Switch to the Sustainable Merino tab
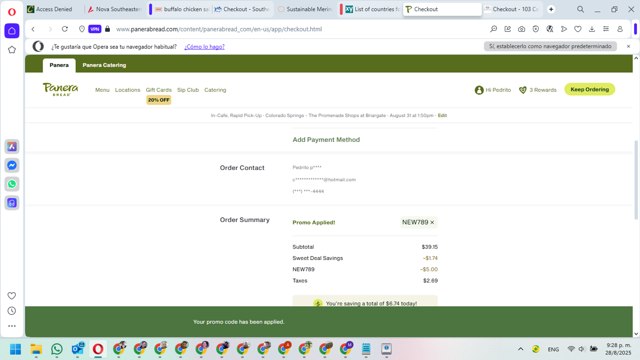This screenshot has width=640, height=360. 305,9
